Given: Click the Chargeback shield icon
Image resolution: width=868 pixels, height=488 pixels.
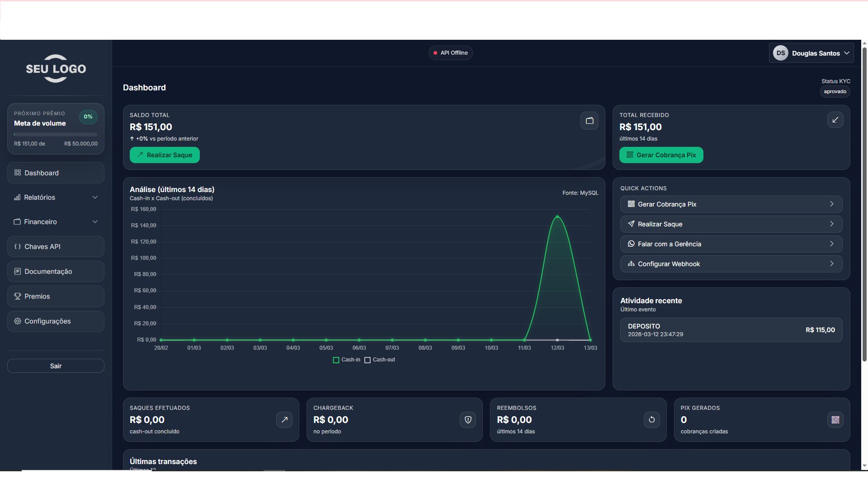Looking at the screenshot, I should tap(468, 420).
